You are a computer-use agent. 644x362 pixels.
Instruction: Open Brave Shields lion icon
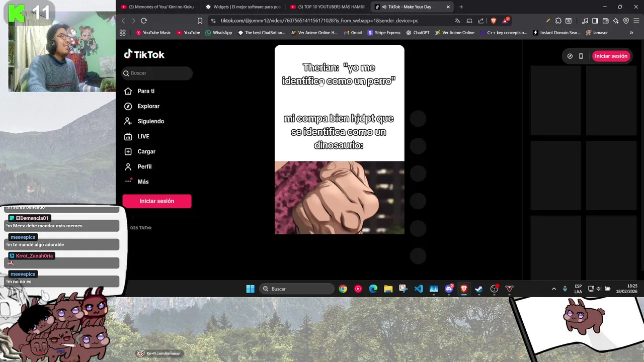click(x=493, y=21)
